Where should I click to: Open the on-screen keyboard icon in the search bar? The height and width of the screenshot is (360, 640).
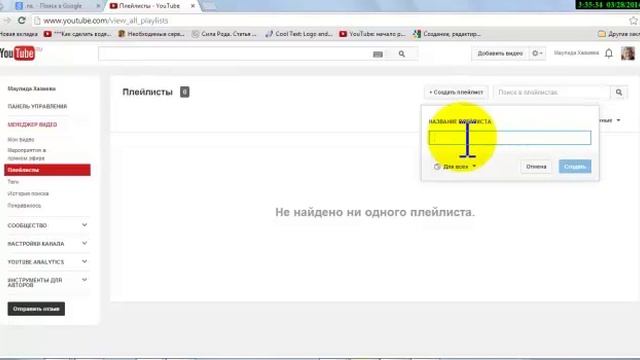[378, 54]
